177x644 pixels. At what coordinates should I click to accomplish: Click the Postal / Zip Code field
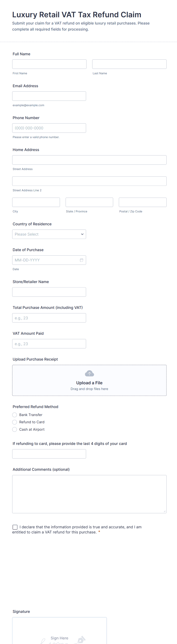tap(142, 202)
